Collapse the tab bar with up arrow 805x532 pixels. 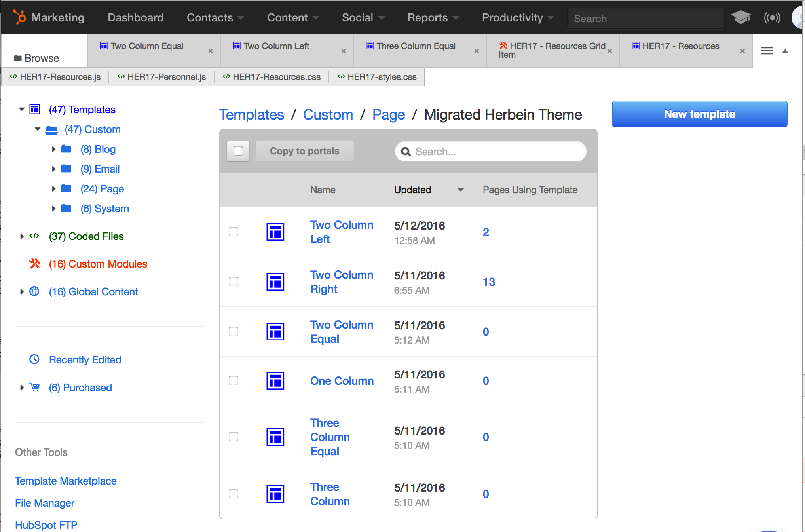785,51
